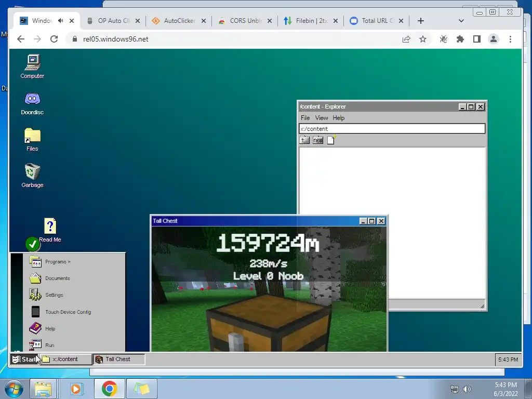Switch to the Filebin tab
This screenshot has height=399, width=532.
click(x=311, y=21)
